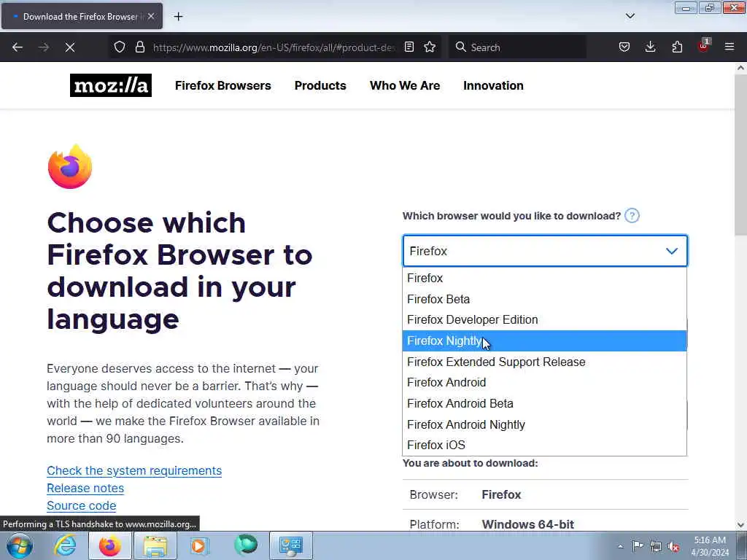747x560 pixels.
Task: Toggle reader view icon
Action: click(409, 47)
